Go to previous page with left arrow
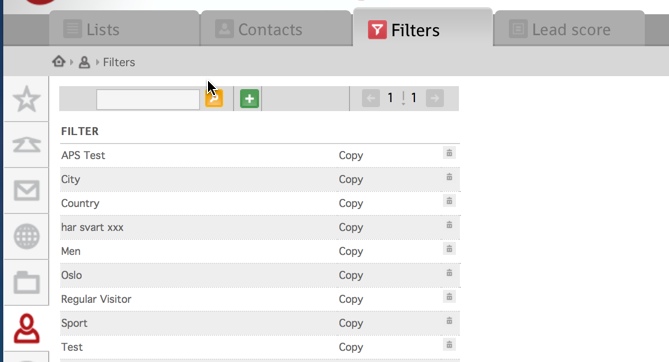 click(371, 98)
